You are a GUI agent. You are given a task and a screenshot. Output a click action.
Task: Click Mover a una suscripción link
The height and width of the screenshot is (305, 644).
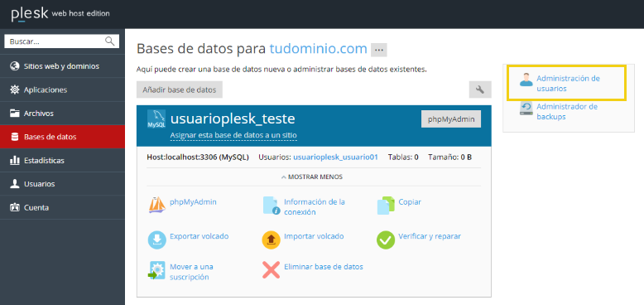coord(191,272)
